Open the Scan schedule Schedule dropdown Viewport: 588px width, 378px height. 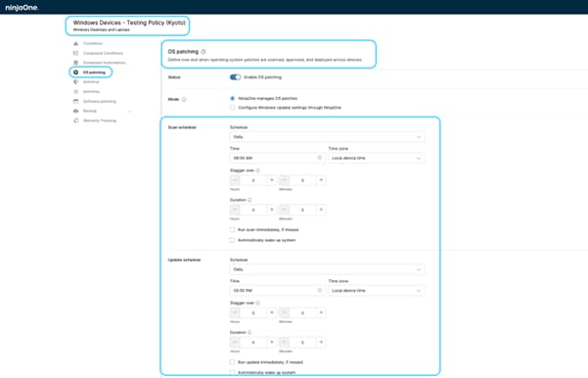[327, 137]
